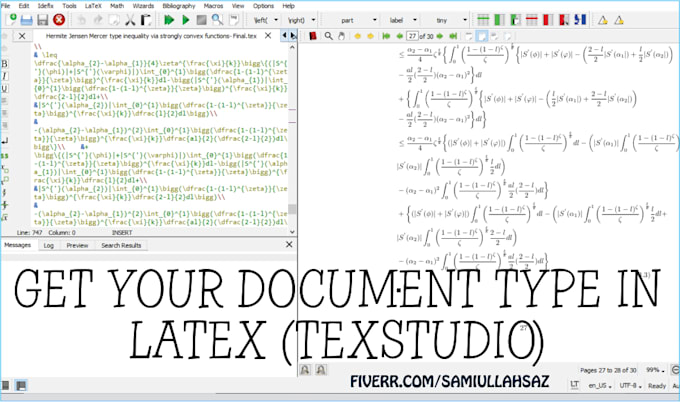Viewport: 680px width, 402px height.
Task: Run Build & View double green arrow
Action: coord(169,20)
